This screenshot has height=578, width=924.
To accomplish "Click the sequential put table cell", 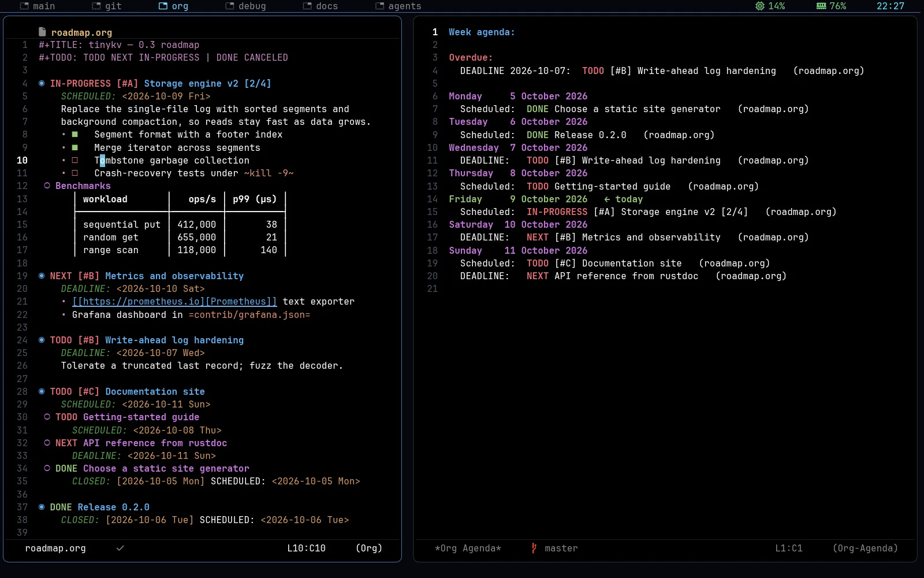I will tap(122, 224).
